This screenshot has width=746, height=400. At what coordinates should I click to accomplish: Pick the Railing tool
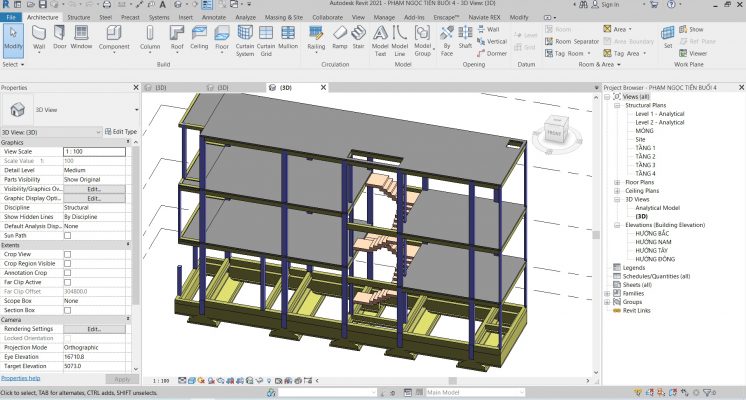click(x=316, y=40)
